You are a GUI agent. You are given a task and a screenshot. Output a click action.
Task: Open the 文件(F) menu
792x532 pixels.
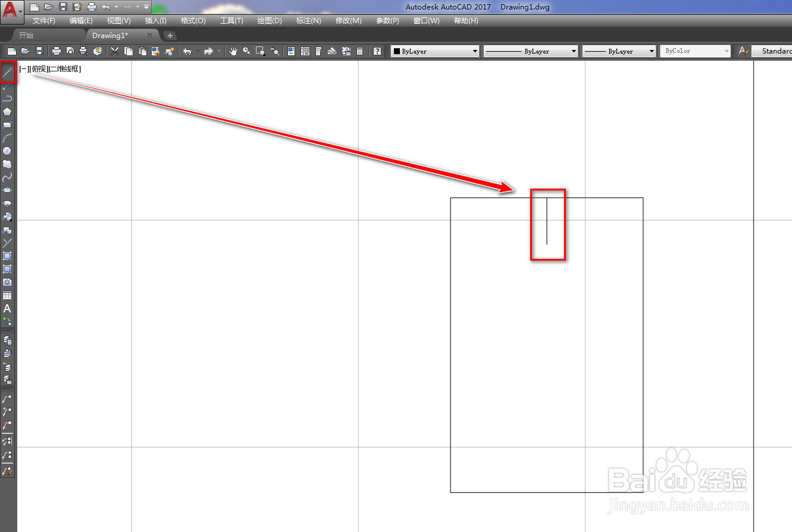coord(44,21)
